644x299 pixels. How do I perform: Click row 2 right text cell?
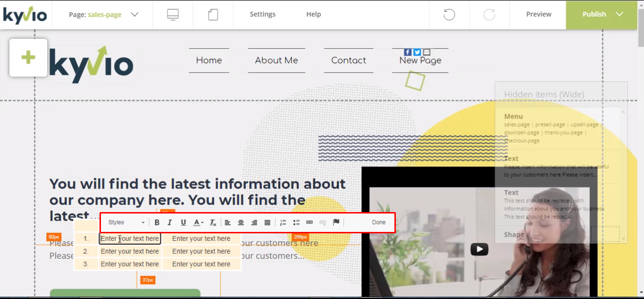201,251
